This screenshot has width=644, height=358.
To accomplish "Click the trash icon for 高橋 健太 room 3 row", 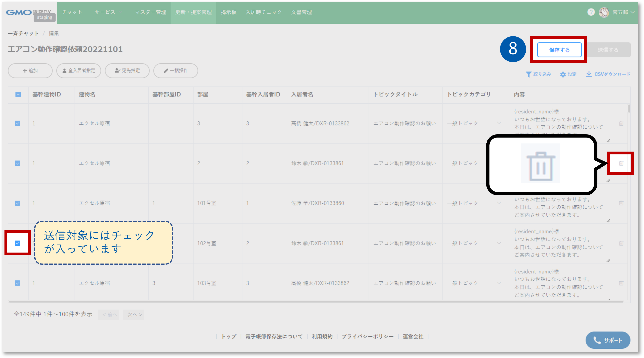I will (621, 123).
